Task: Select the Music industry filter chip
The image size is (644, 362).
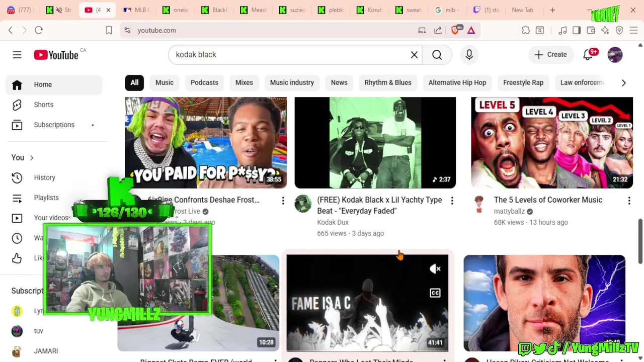Action: coord(292,82)
